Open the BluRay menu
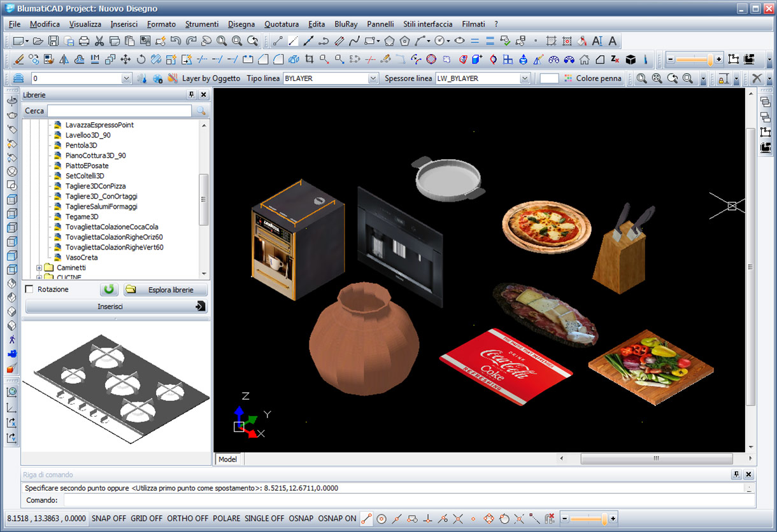This screenshot has height=532, width=777. 346,24
